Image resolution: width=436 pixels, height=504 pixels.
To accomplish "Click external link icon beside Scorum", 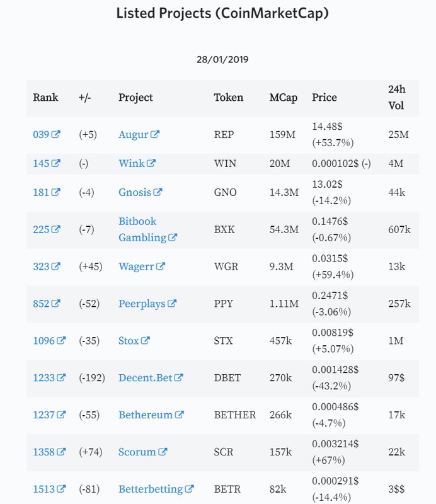I will click(163, 452).
